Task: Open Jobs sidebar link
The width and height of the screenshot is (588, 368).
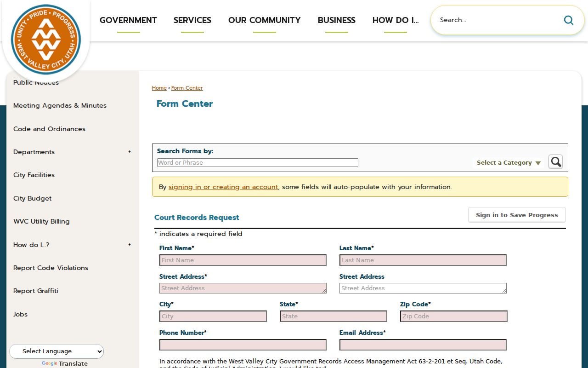Action: tap(20, 314)
